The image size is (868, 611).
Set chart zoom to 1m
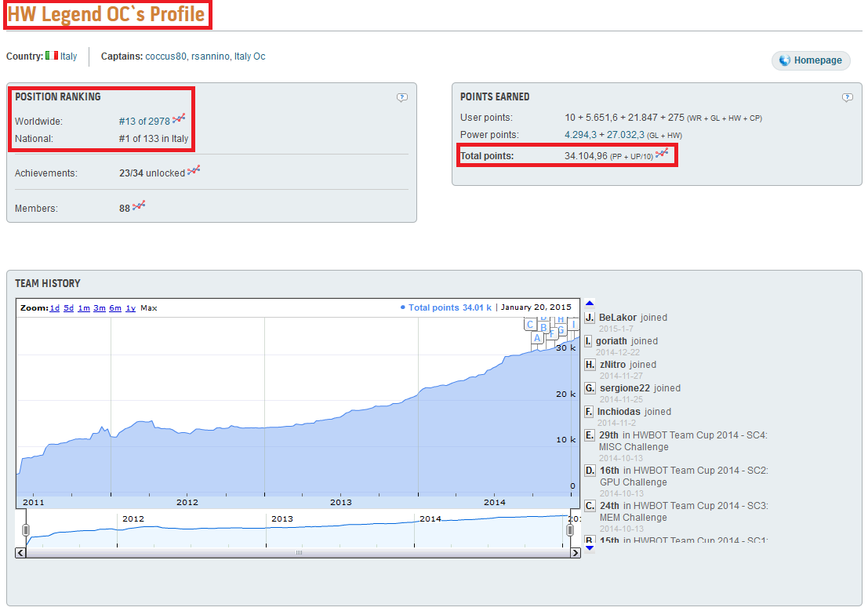click(x=84, y=308)
